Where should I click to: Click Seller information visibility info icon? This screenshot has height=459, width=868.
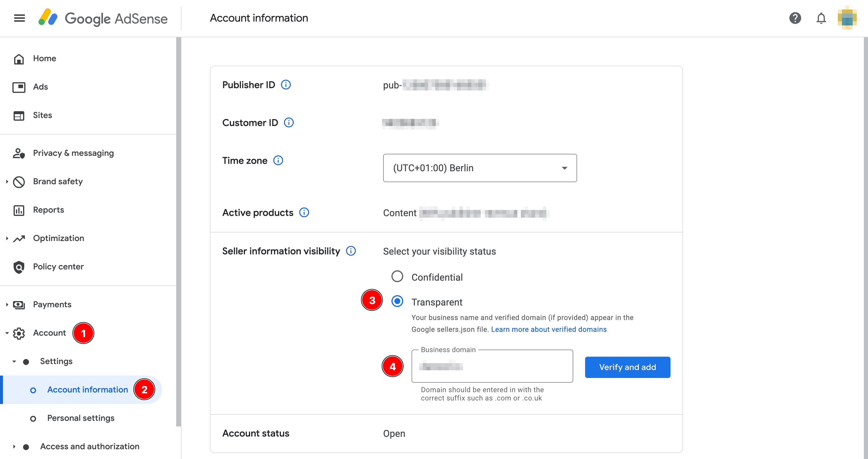click(x=351, y=251)
